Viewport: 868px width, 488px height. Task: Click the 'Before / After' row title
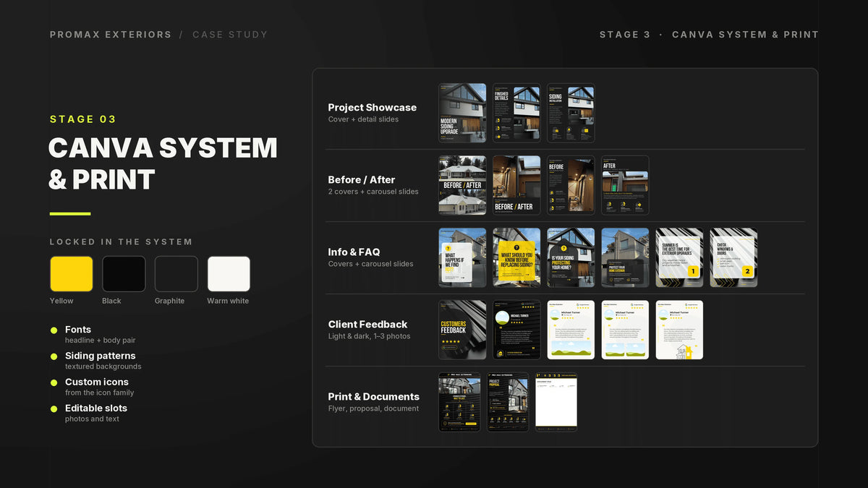click(362, 179)
